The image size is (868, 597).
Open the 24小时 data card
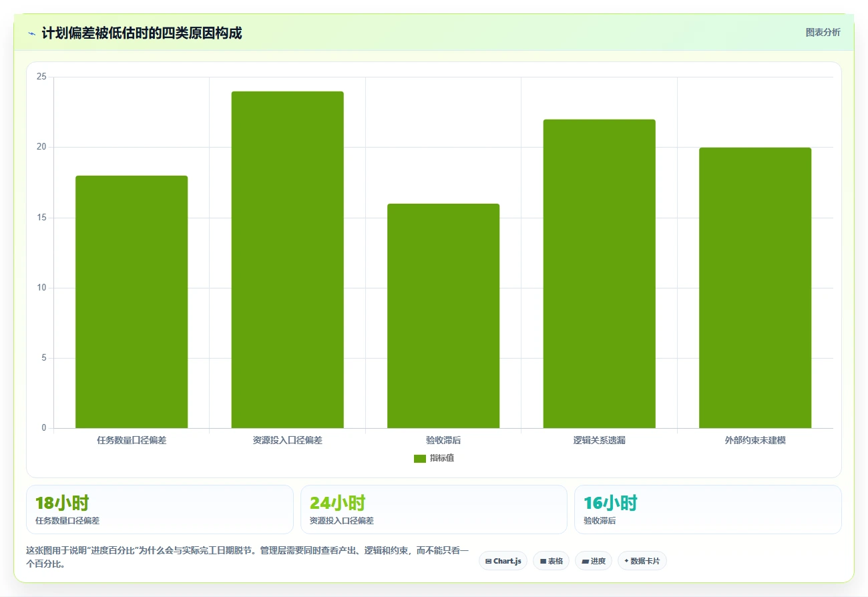pos(434,510)
